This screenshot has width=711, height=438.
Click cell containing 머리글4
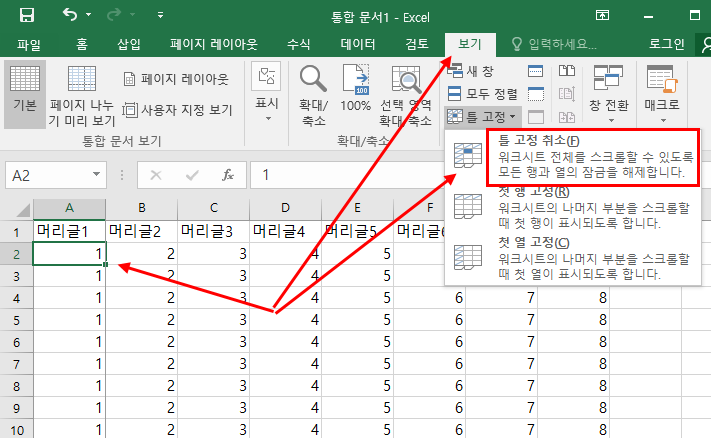click(285, 232)
